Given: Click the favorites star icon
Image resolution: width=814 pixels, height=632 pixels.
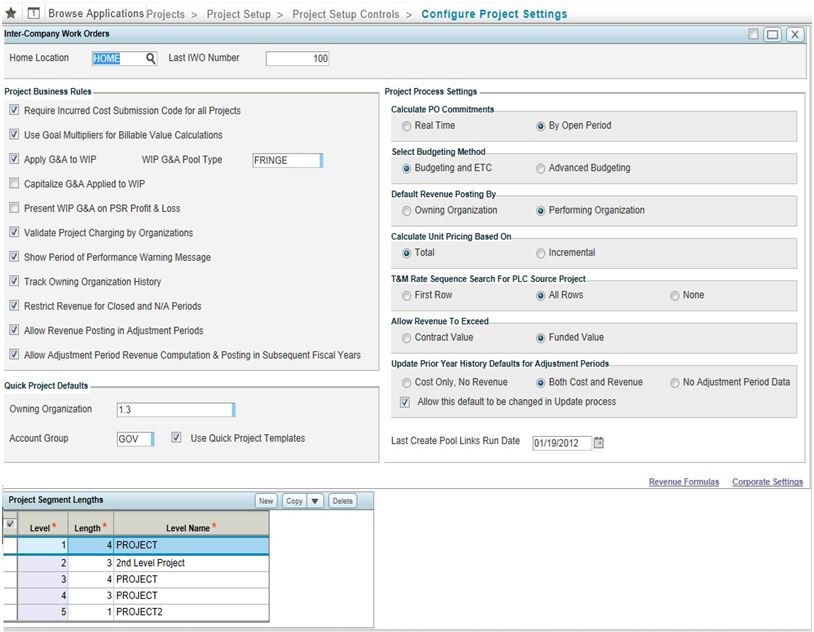Looking at the screenshot, I should pyautogui.click(x=11, y=14).
